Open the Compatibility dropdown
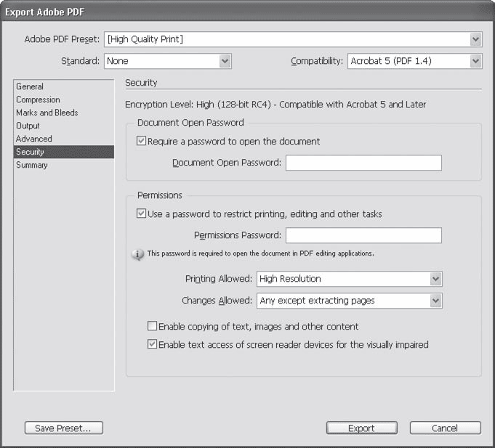The height and width of the screenshot is (448, 495). pyautogui.click(x=475, y=62)
